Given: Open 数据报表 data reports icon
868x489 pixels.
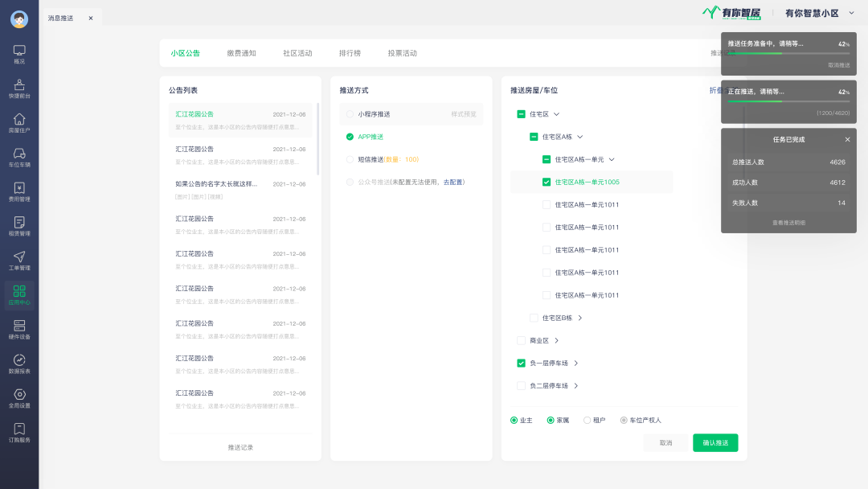Looking at the screenshot, I should pyautogui.click(x=19, y=364).
